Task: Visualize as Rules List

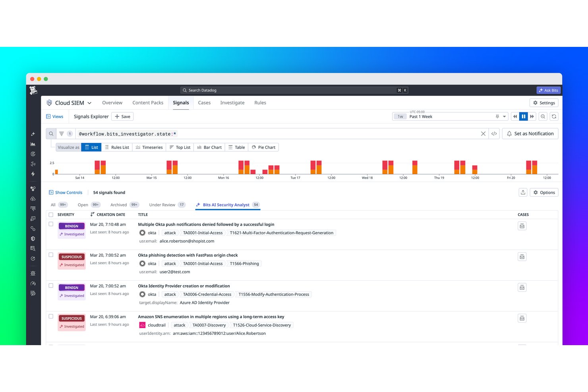Action: (x=116, y=147)
